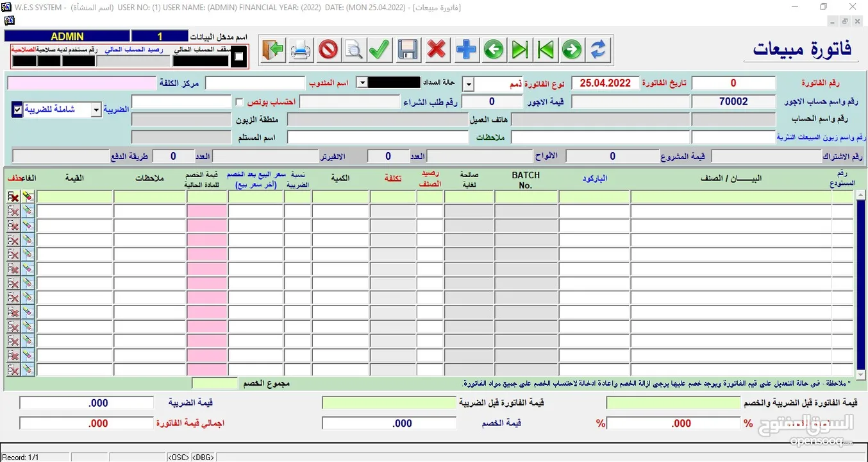The height and width of the screenshot is (462, 868).
Task: Jump using green triangle pointing right at bar
Action: [520, 50]
